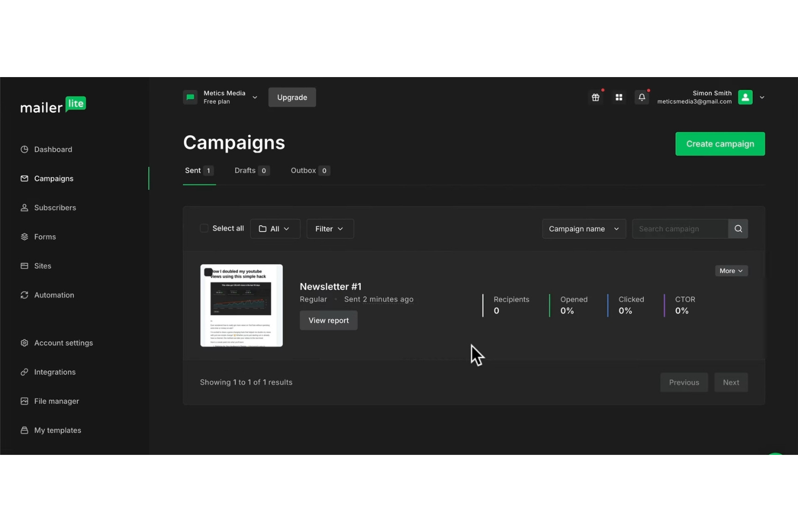
Task: Open the gift rewards icon
Action: tap(595, 98)
